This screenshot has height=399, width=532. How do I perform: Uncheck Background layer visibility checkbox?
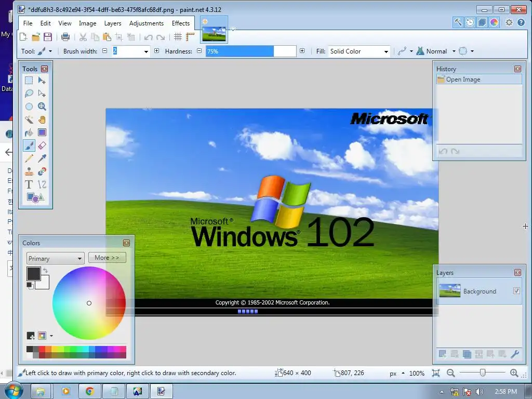pos(516,291)
